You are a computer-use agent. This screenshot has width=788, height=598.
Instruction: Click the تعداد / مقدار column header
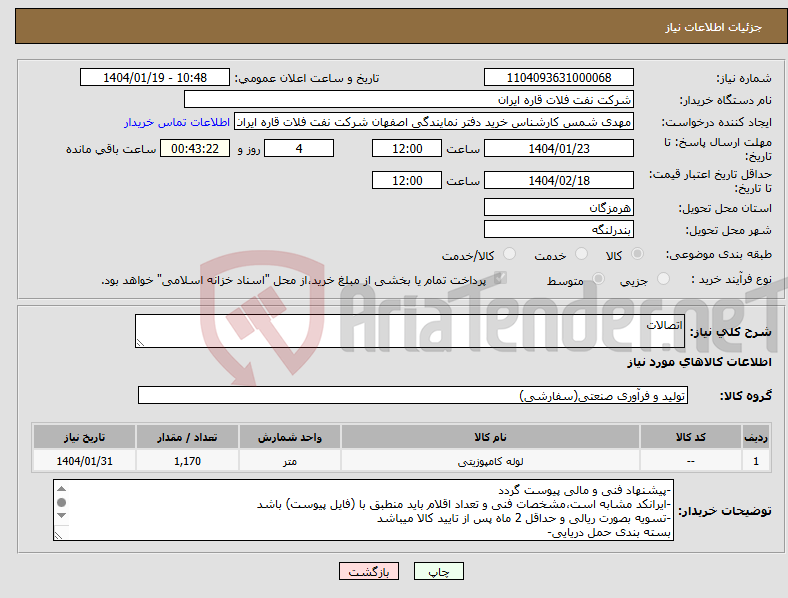187,437
